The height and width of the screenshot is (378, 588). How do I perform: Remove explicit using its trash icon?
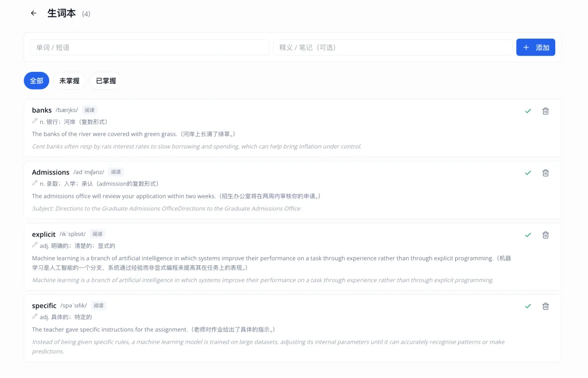(545, 235)
